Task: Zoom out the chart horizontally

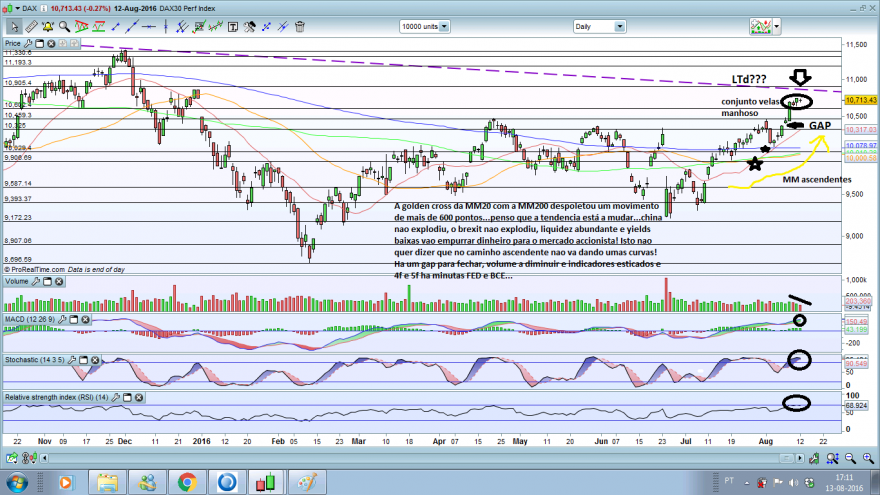Action: [851, 459]
